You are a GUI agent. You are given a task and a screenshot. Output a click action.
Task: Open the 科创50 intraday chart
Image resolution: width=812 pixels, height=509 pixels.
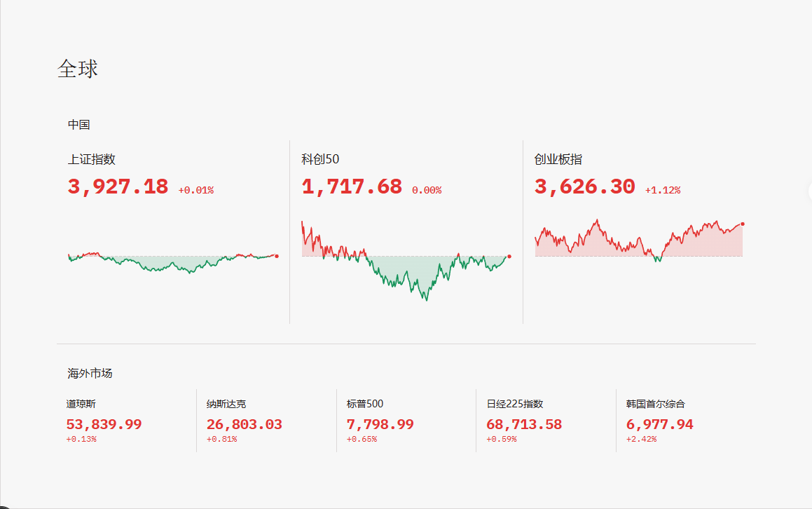(x=406, y=261)
